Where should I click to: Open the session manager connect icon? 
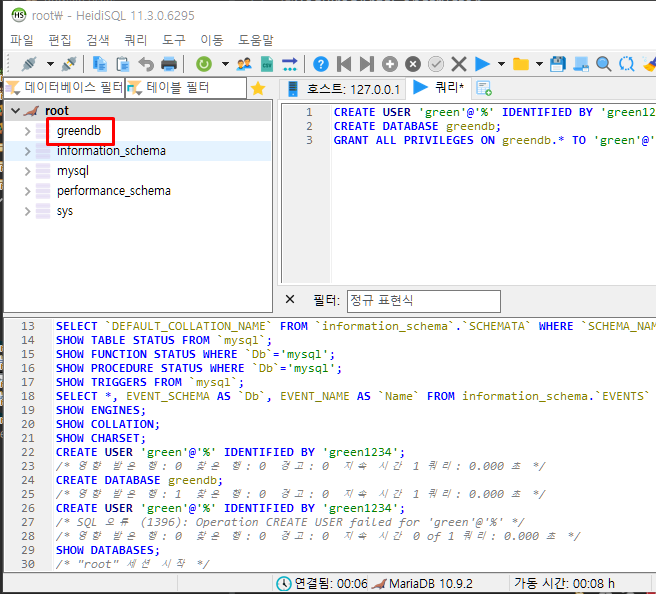tap(29, 64)
